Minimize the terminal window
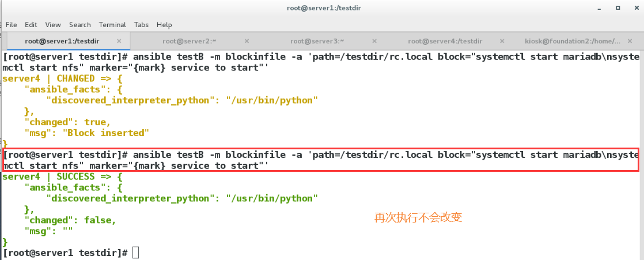Image resolution: width=644 pixels, height=260 pixels. [599, 8]
